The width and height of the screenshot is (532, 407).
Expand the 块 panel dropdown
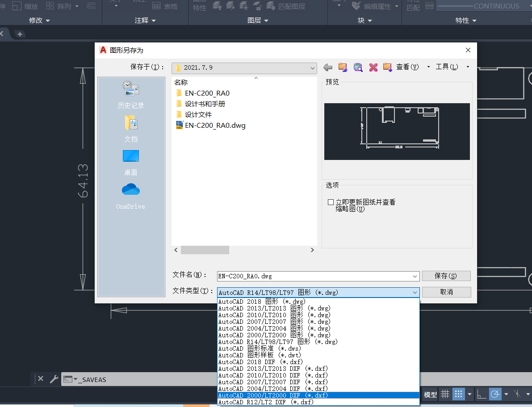point(365,21)
